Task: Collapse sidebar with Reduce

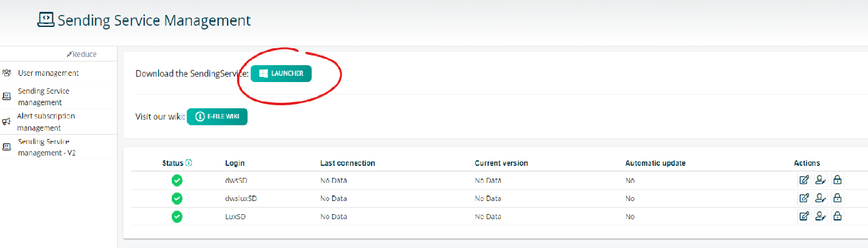Action: click(x=81, y=54)
